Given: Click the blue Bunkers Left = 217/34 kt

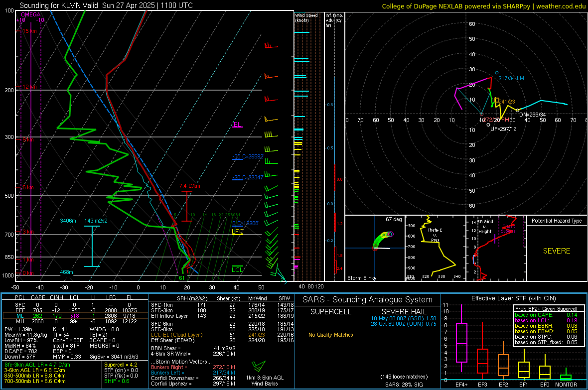Looking at the screenshot, I should coord(193,373).
